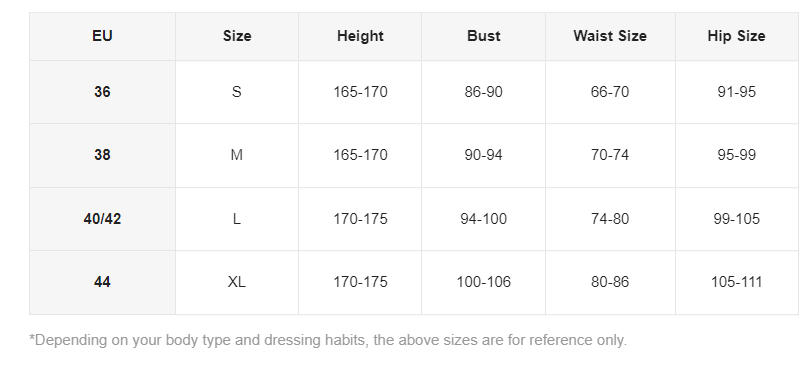Click the Hip Size column header
811x369 pixels.
pos(737,36)
